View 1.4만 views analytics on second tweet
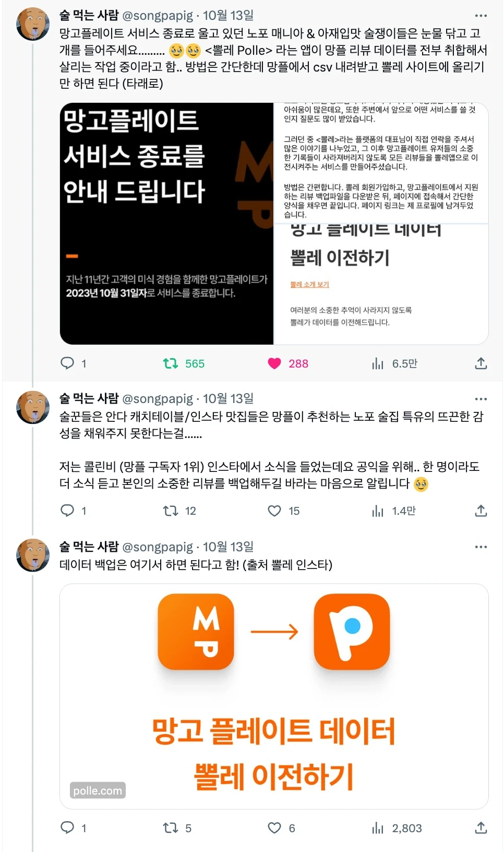Image resolution: width=504 pixels, height=852 pixels. point(378,511)
